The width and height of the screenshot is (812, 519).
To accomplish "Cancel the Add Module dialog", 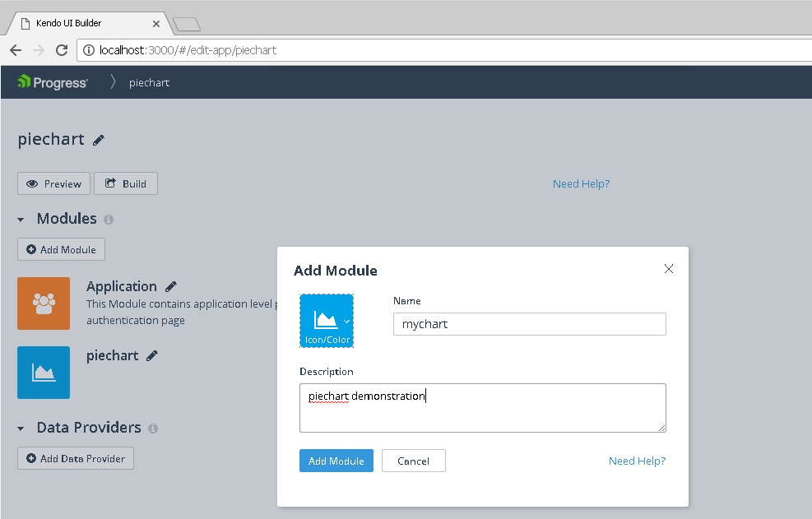I will [x=413, y=461].
